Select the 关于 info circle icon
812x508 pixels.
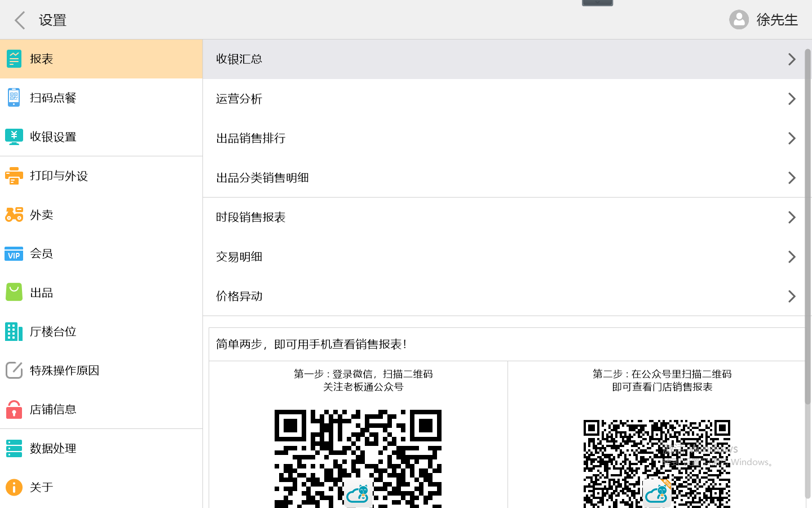(x=14, y=487)
